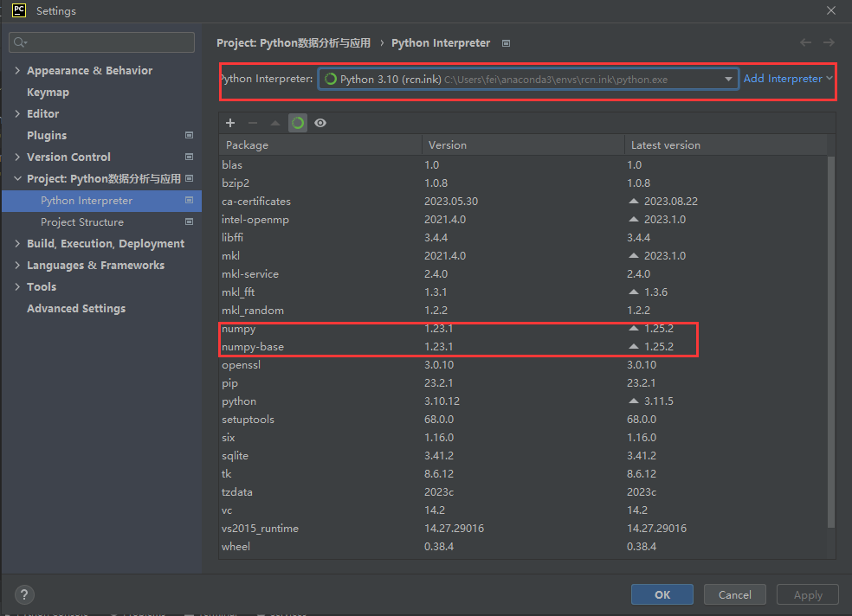
Task: Click the project-level icon beside Plugins
Action: pyautogui.click(x=189, y=135)
